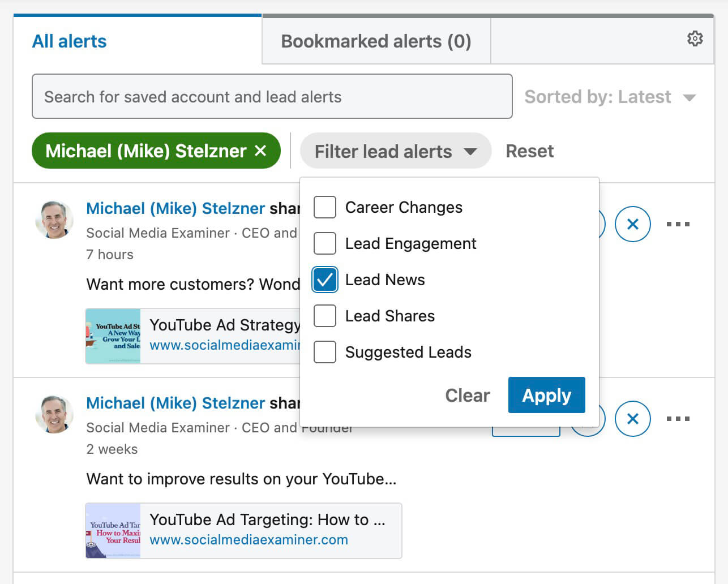This screenshot has height=584, width=728.
Task: Select the All alerts tab
Action: (x=69, y=41)
